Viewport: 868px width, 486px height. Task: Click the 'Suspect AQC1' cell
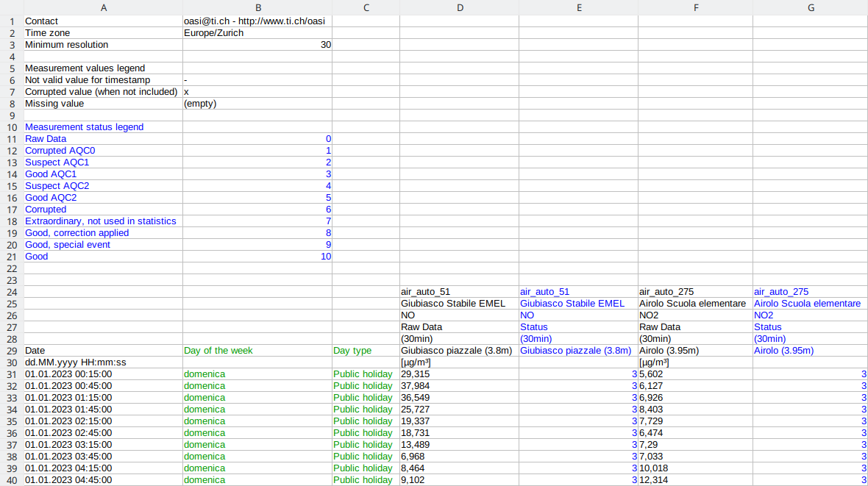tap(103, 162)
